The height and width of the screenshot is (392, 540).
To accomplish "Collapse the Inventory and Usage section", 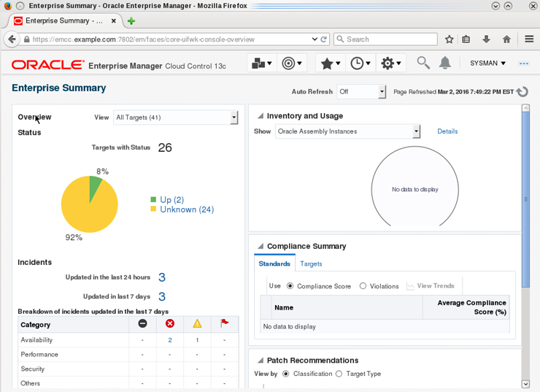I will pos(261,116).
